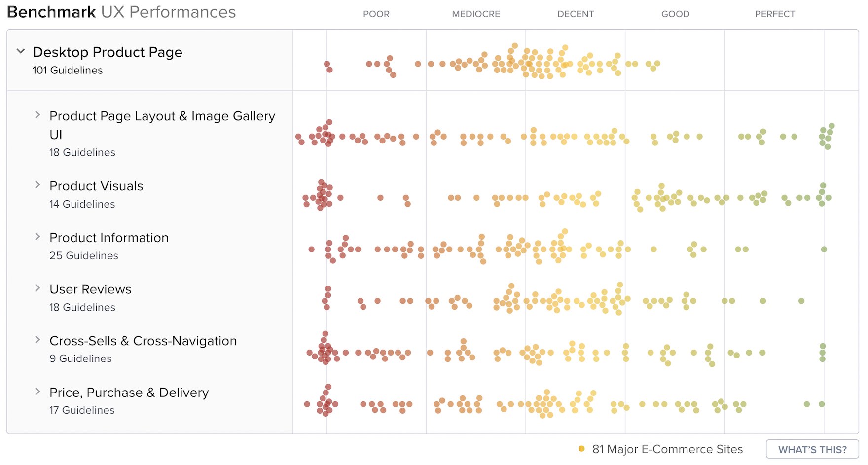Expand the Product Visuals chevron

click(37, 185)
